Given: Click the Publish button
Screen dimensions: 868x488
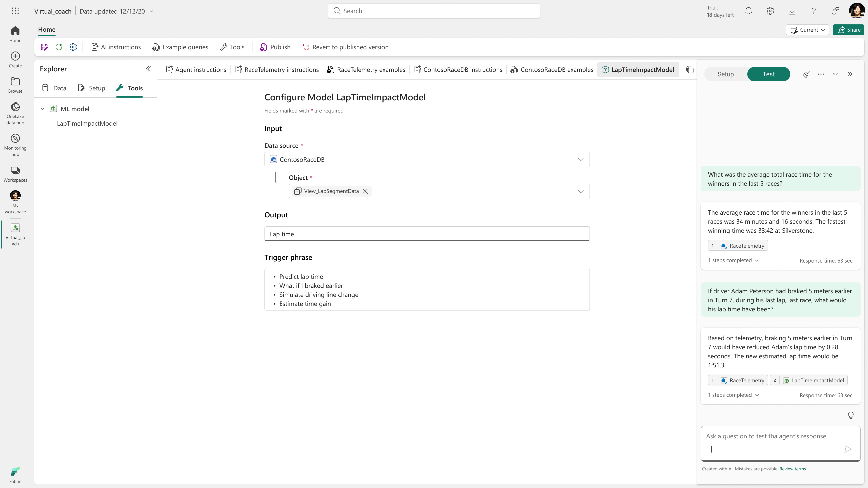Looking at the screenshot, I should (x=275, y=47).
